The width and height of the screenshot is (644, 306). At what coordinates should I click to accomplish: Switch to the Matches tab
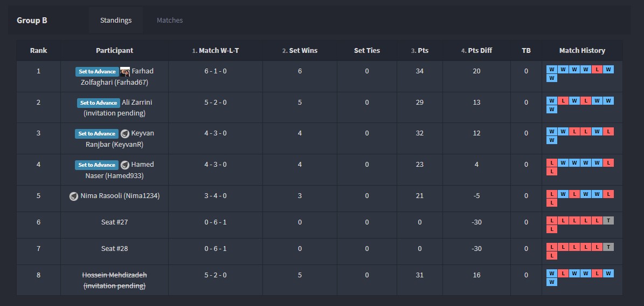click(170, 21)
